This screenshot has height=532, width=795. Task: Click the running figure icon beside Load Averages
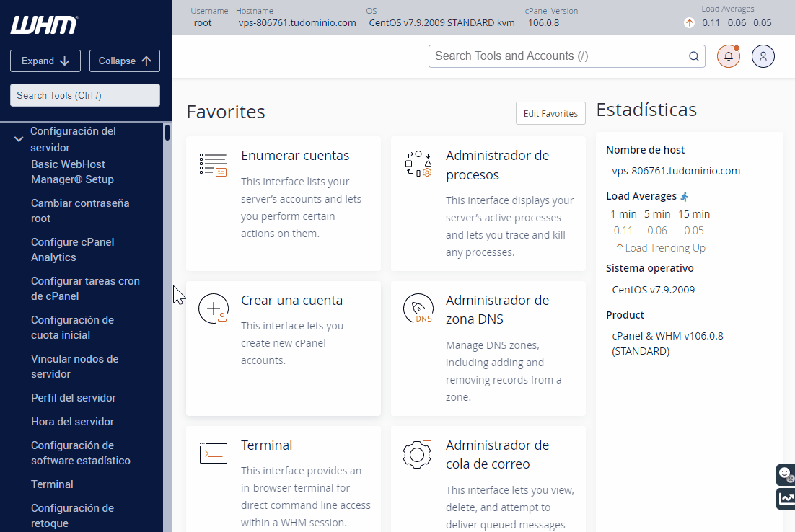(685, 197)
